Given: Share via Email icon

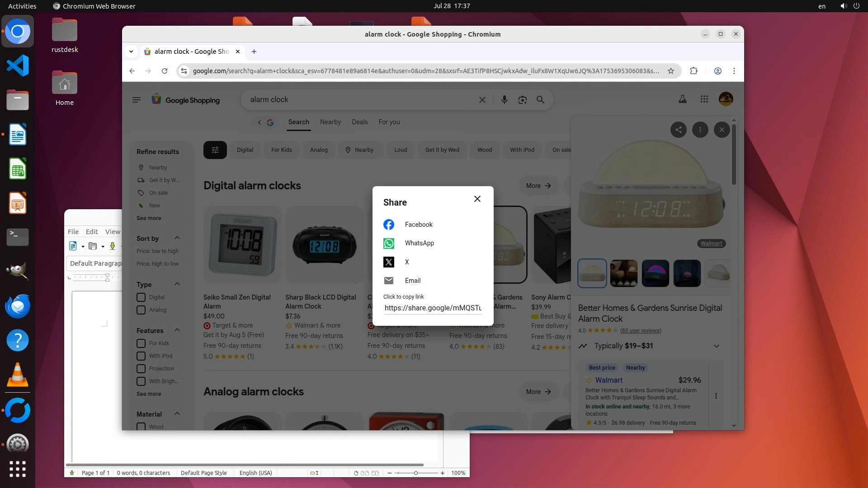Looking at the screenshot, I should click(389, 281).
